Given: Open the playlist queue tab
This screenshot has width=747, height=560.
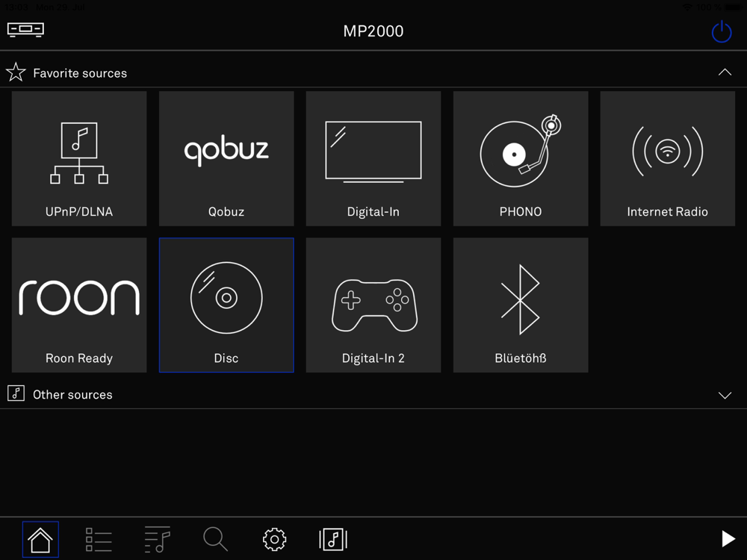Looking at the screenshot, I should 157,540.
